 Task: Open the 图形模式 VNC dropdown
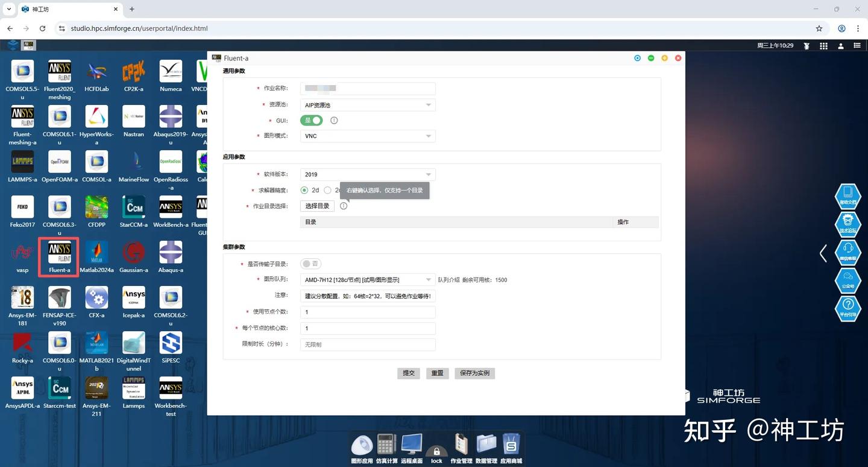pos(368,136)
